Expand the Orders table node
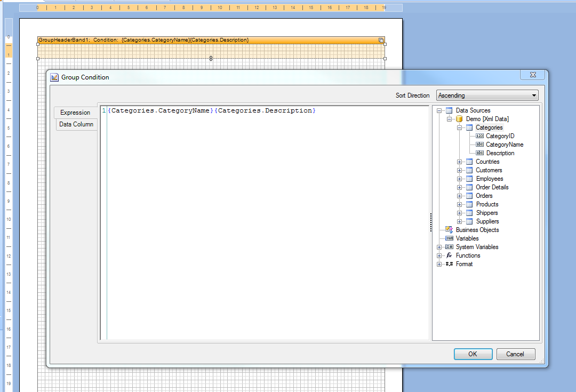This screenshot has height=392, width=576. [459, 196]
